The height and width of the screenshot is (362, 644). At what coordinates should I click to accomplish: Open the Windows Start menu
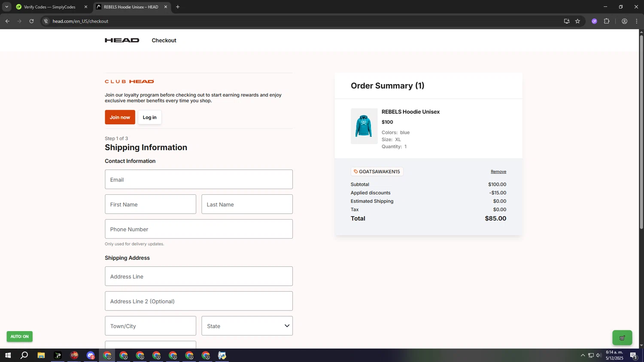click(x=8, y=355)
